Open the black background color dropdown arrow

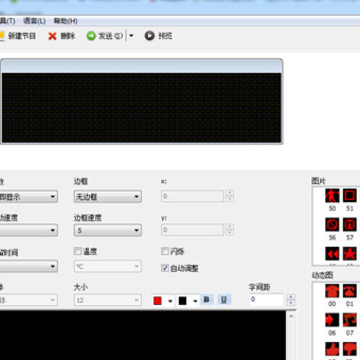pos(195,301)
